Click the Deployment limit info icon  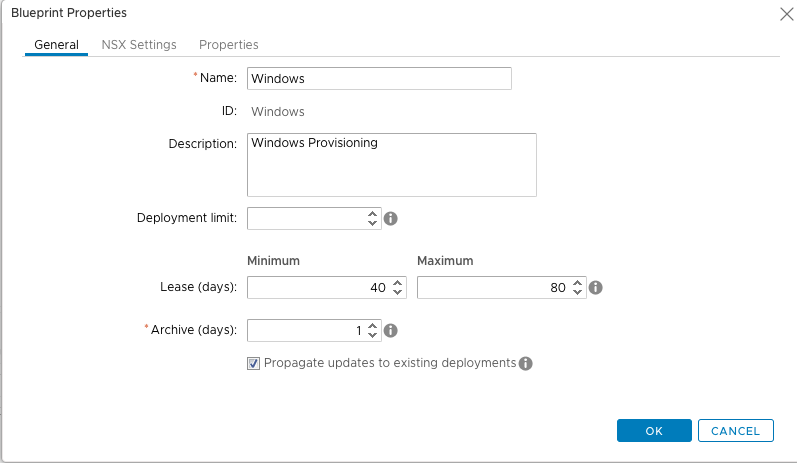click(x=390, y=219)
